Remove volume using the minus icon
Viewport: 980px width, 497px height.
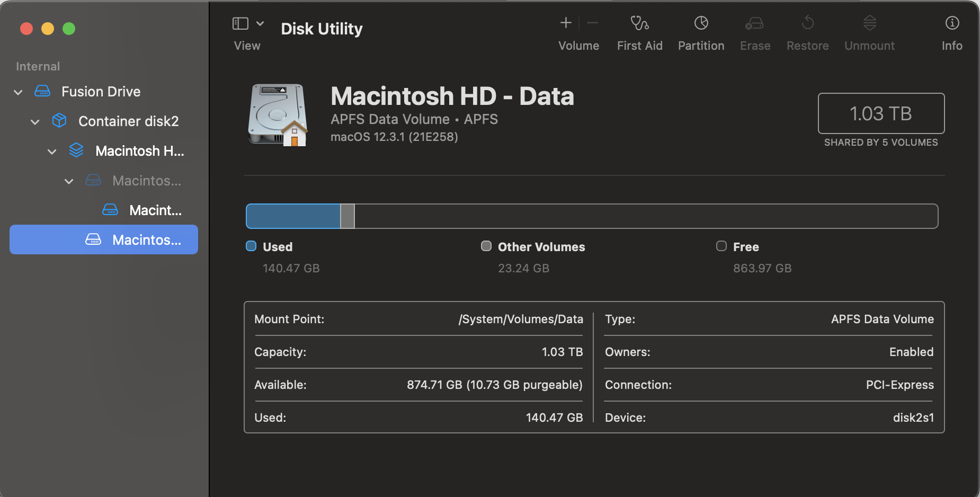tap(593, 23)
